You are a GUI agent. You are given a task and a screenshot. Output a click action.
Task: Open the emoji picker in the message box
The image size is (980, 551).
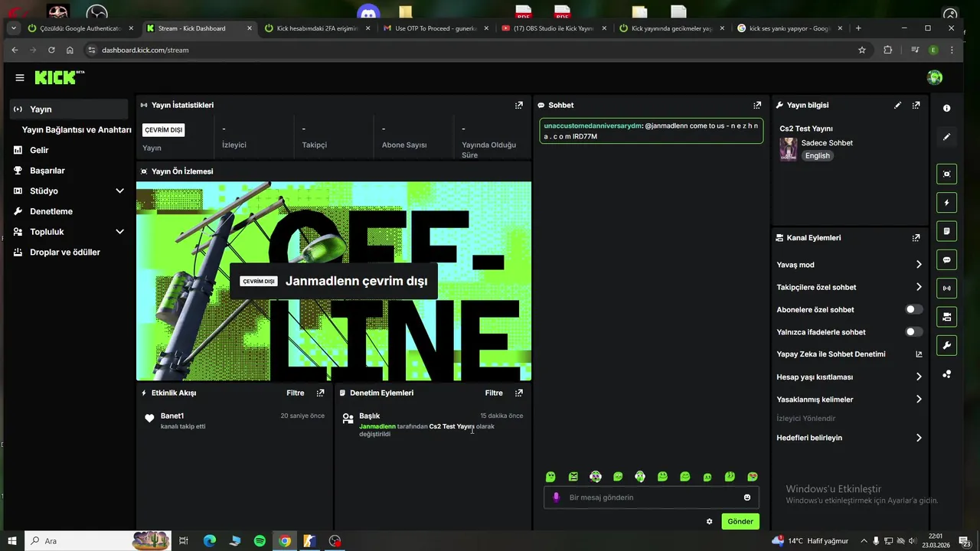(747, 497)
